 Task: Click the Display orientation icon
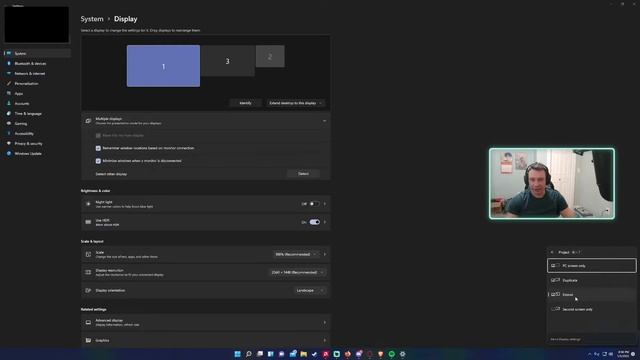pos(88,290)
